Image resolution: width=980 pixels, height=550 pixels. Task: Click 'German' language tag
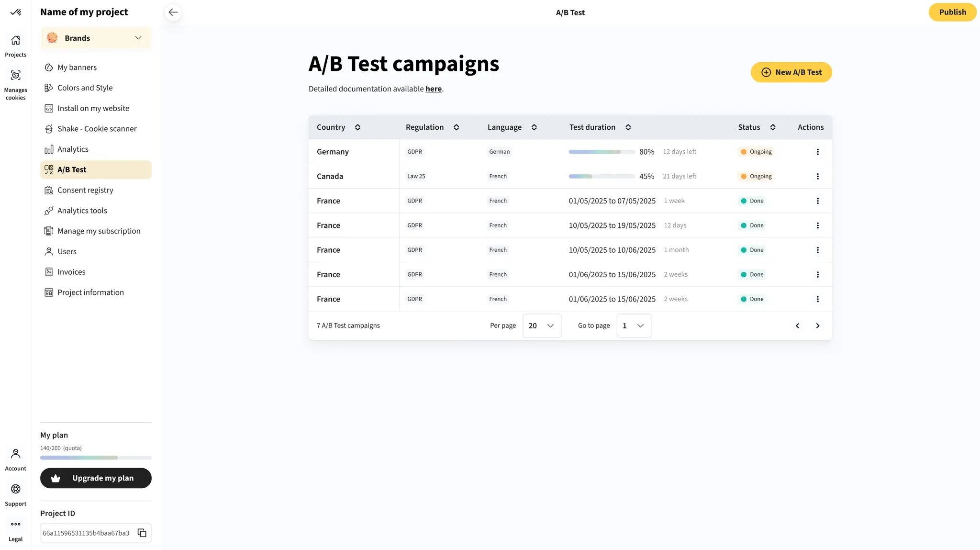[x=499, y=152]
